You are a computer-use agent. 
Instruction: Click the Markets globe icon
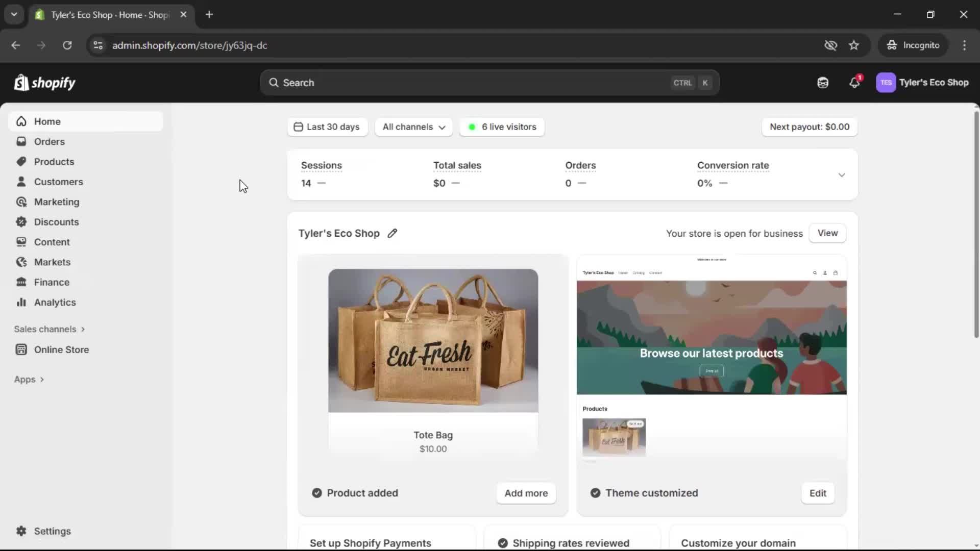(21, 262)
